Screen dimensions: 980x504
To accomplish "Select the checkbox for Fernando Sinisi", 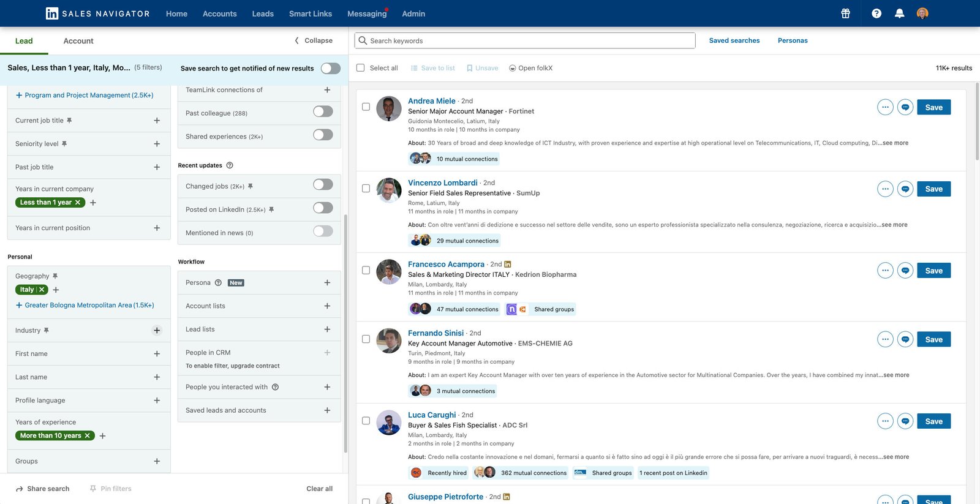I will point(366,339).
